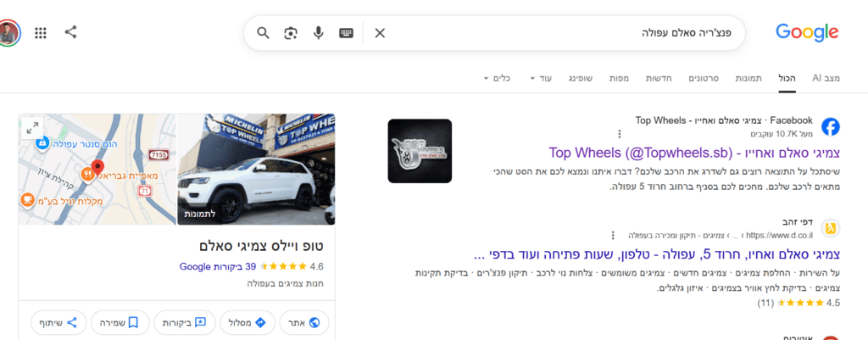Open the Jeep storefront photo thumbnail

point(256,170)
